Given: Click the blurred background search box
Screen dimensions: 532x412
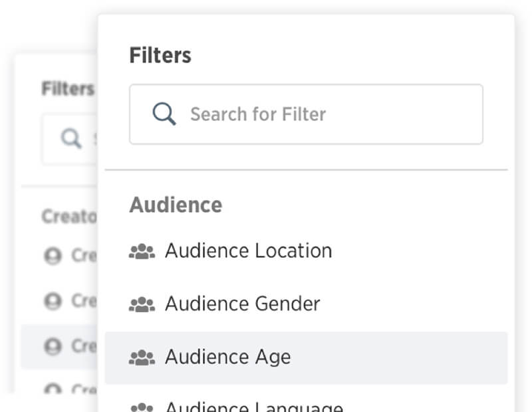Looking at the screenshot, I should click(x=70, y=140).
